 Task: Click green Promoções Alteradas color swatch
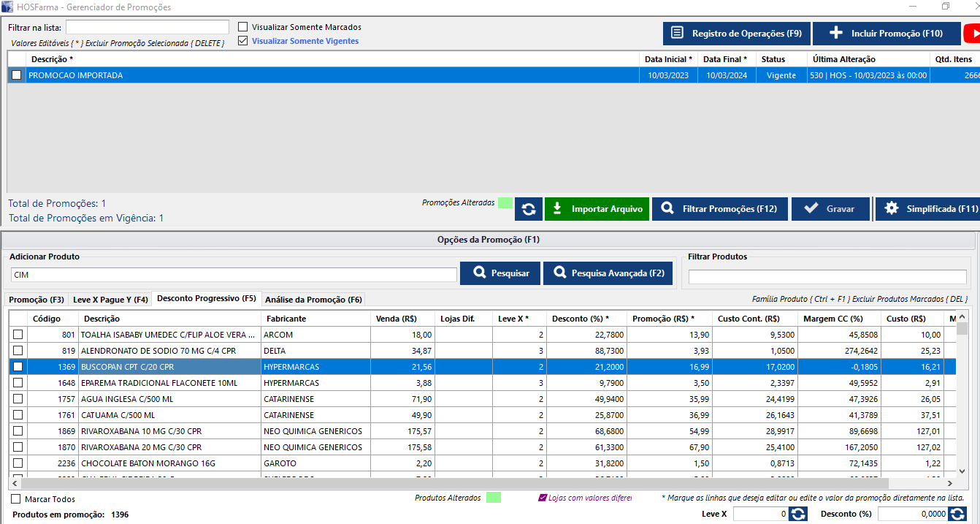505,203
